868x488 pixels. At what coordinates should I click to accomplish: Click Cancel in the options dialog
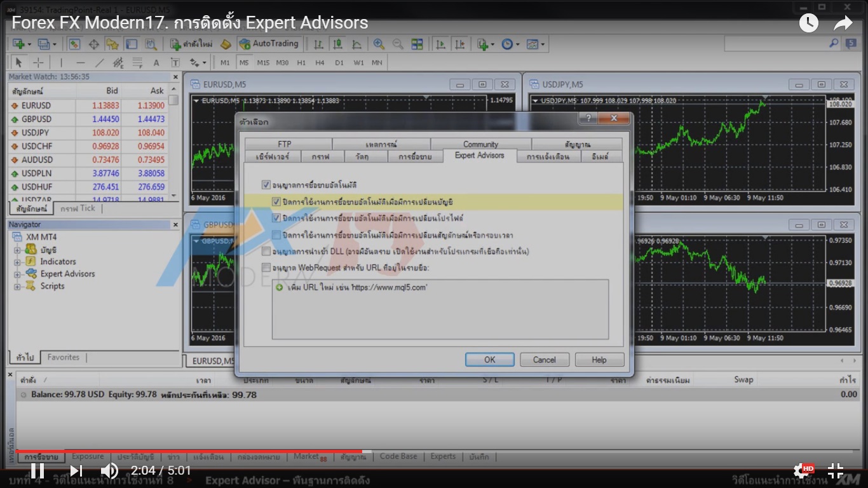[544, 360]
